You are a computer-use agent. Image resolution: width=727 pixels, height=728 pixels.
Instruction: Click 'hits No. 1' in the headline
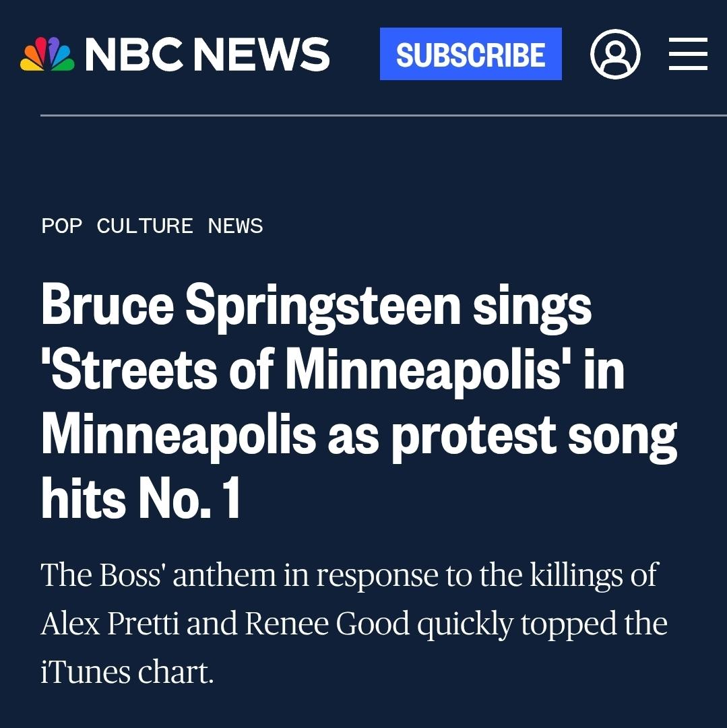141,498
